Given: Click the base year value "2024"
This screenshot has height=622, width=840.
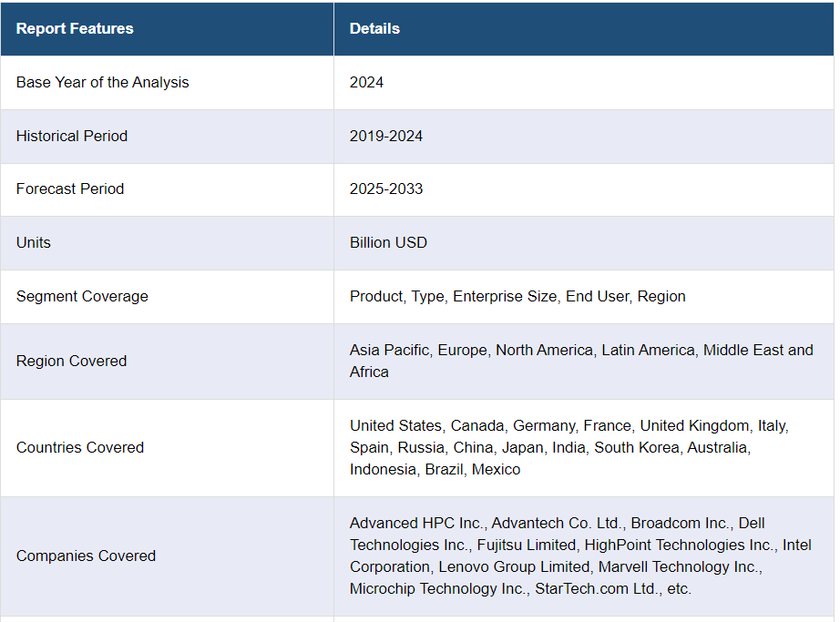Looking at the screenshot, I should [x=366, y=82].
